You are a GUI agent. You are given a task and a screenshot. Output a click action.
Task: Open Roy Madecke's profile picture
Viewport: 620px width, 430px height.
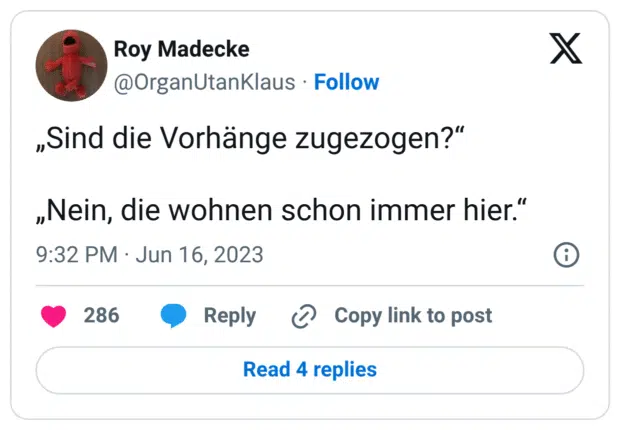tap(71, 65)
